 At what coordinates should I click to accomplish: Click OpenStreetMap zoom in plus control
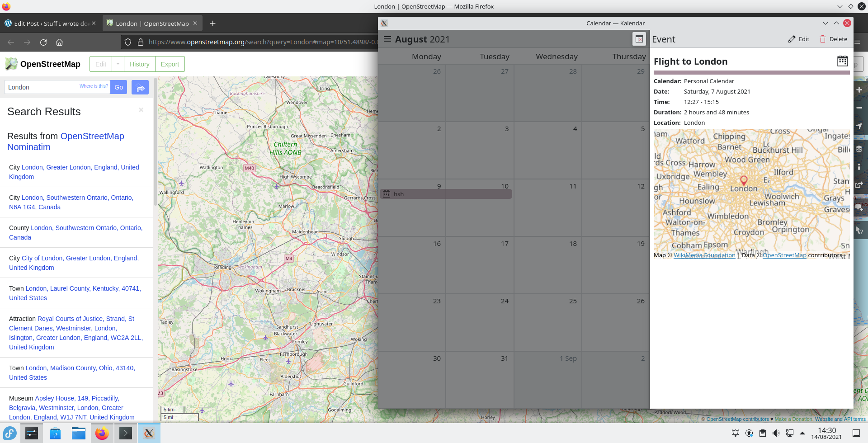pos(859,90)
